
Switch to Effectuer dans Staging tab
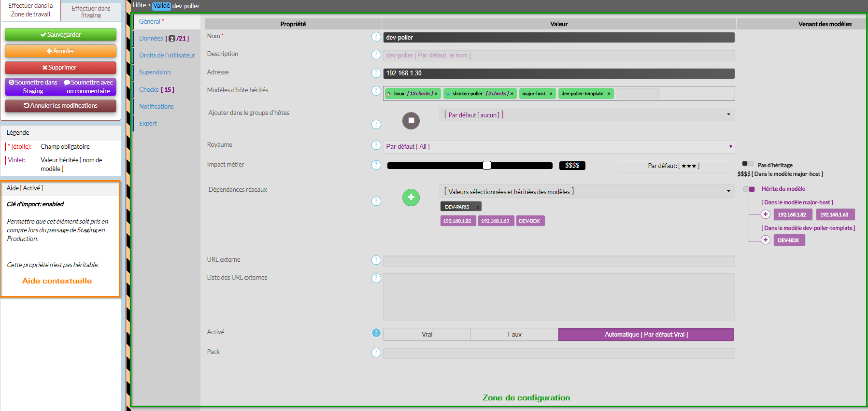click(91, 12)
